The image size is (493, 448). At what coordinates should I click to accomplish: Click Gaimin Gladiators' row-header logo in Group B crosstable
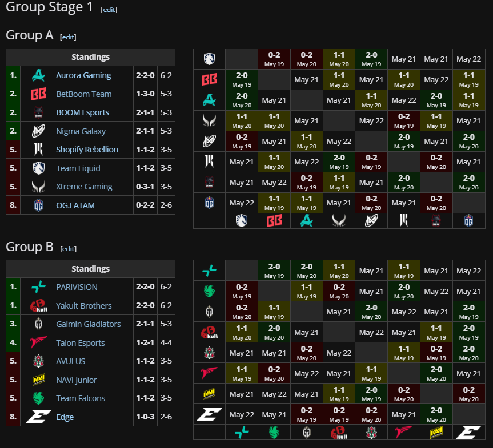pos(210,312)
